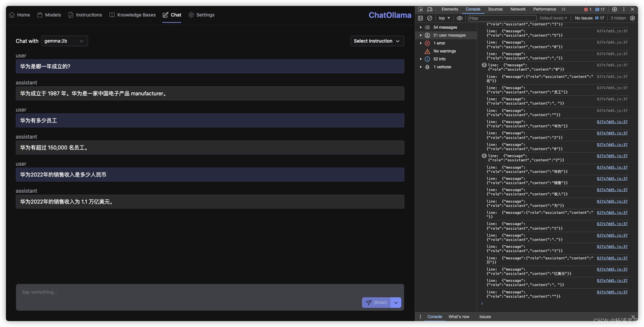Viewport: 644px width, 327px height.
Task: Open the DevTools three-dot menu
Action: [x=624, y=9]
